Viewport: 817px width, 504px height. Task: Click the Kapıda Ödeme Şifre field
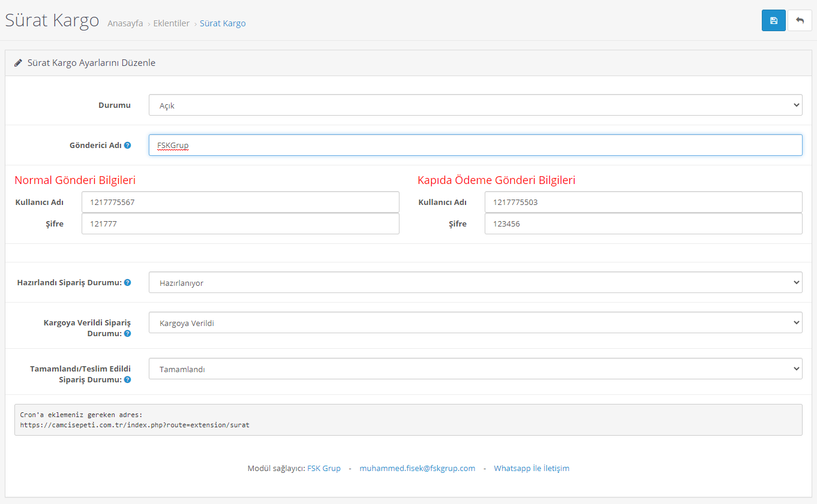(644, 224)
